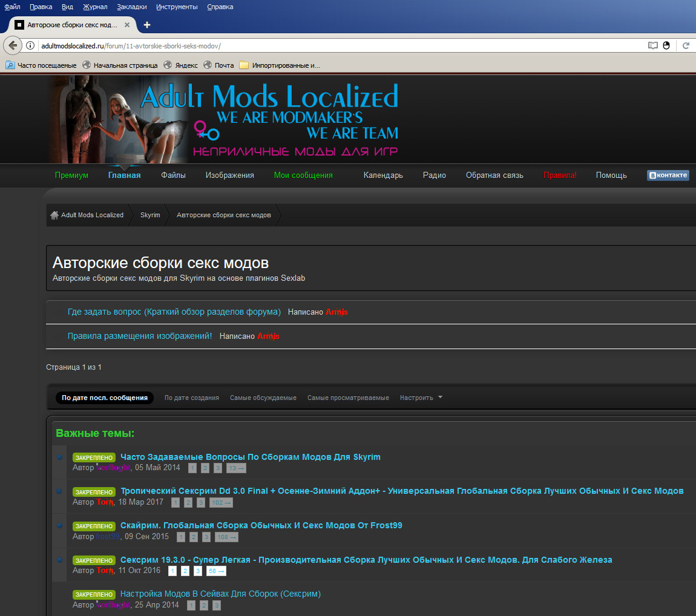The image size is (696, 616).
Task: Click the reload page icon
Action: click(686, 46)
